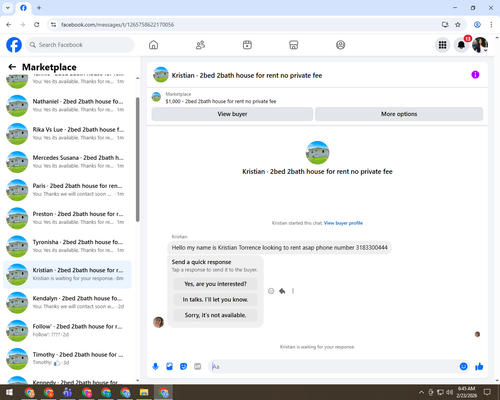500x400 pixels.
Task: Click the More options button
Action: click(399, 114)
